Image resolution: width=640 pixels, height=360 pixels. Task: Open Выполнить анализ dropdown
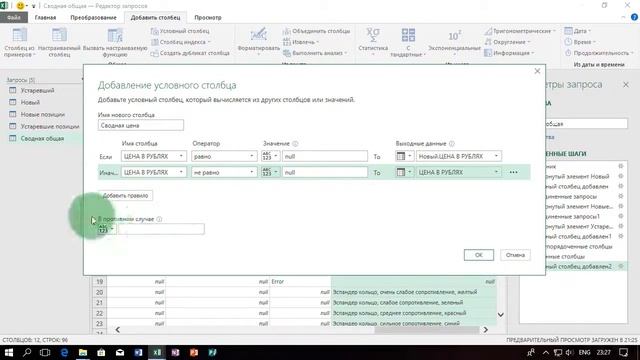[x=315, y=53]
